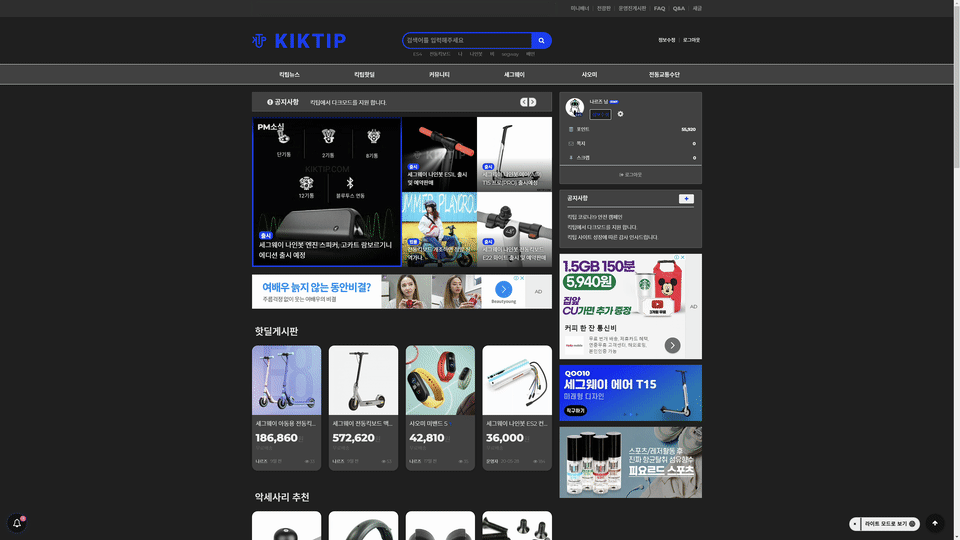Click the notice info icon beside 공지사항
960x540 pixels.
click(270, 102)
